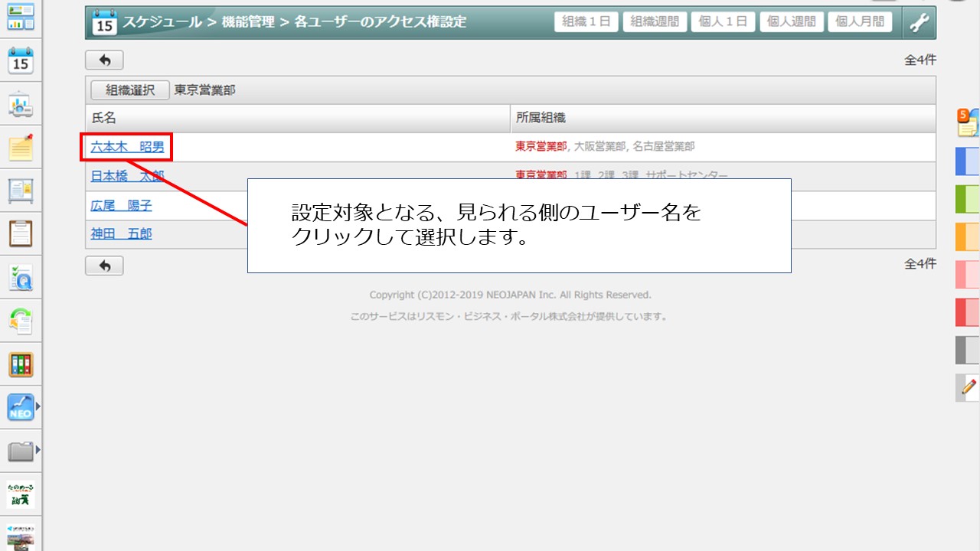Switch to the 個人１日 view
The image size is (980, 551).
[724, 22]
